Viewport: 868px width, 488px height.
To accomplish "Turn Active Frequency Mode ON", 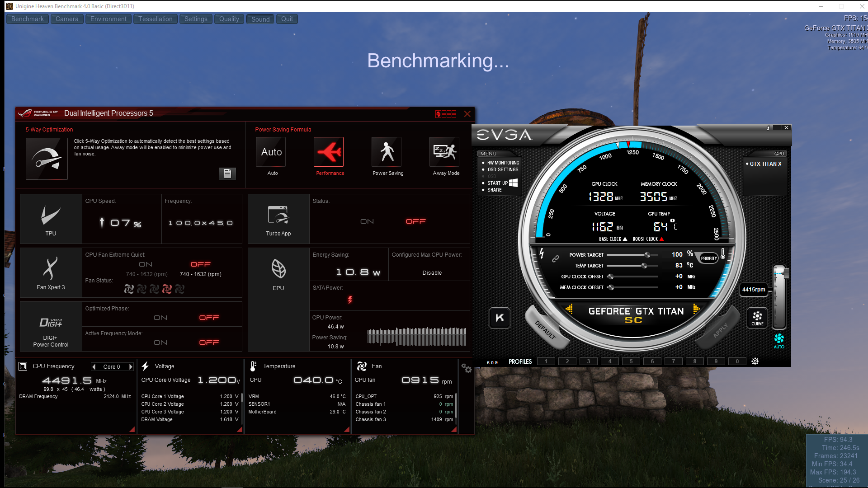I will 160,343.
